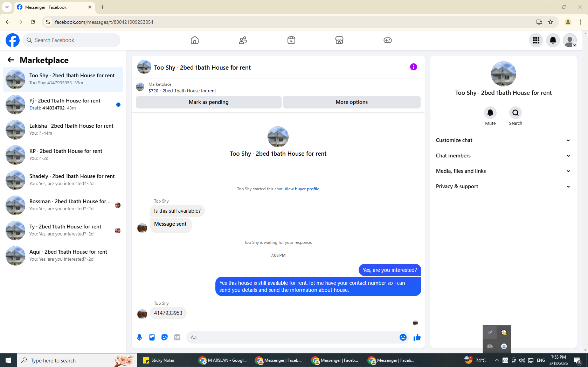This screenshot has width=588, height=367.
Task: Click taskbar search box 'Type here to search'
Action: [77, 360]
